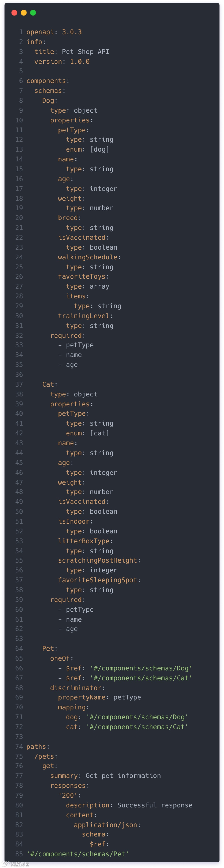Click the red close window dot
The height and width of the screenshot is (868, 224).
point(14,12)
